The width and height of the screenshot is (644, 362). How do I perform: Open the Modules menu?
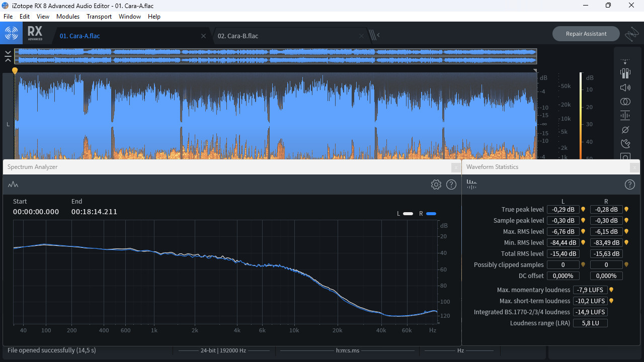pos(67,17)
